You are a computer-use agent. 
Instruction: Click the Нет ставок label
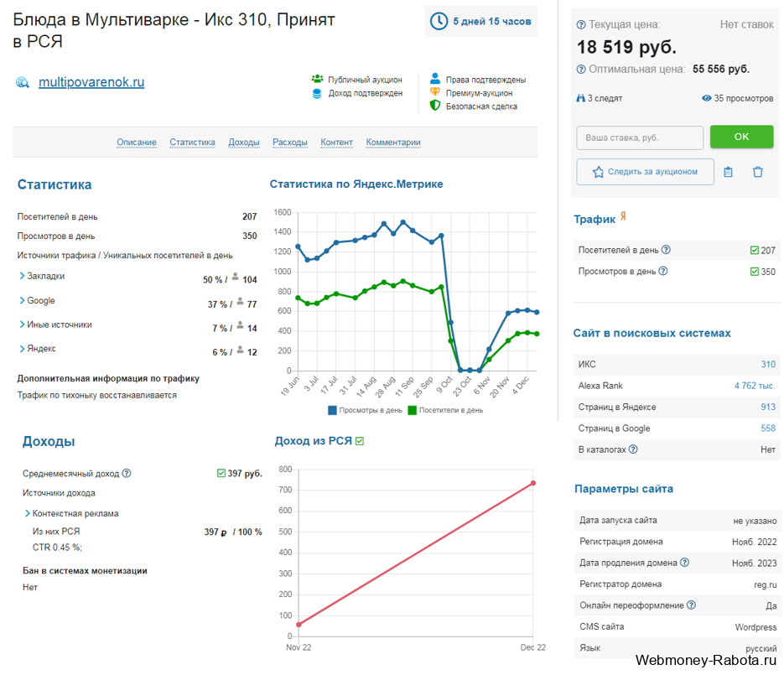tap(746, 24)
